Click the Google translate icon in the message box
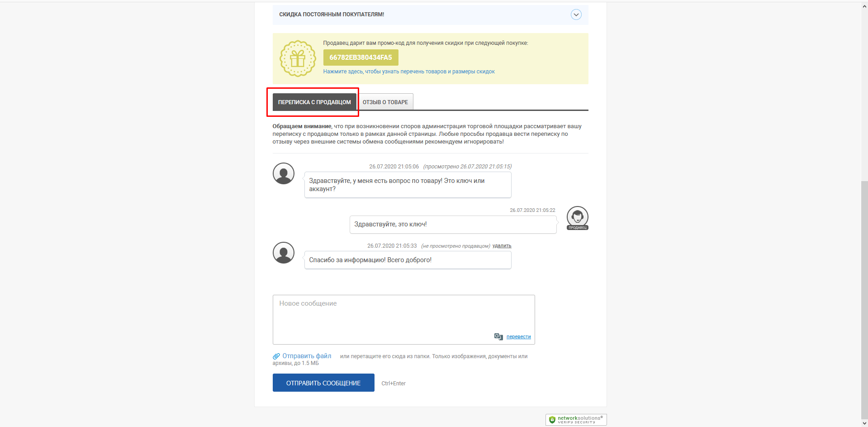 pos(498,336)
